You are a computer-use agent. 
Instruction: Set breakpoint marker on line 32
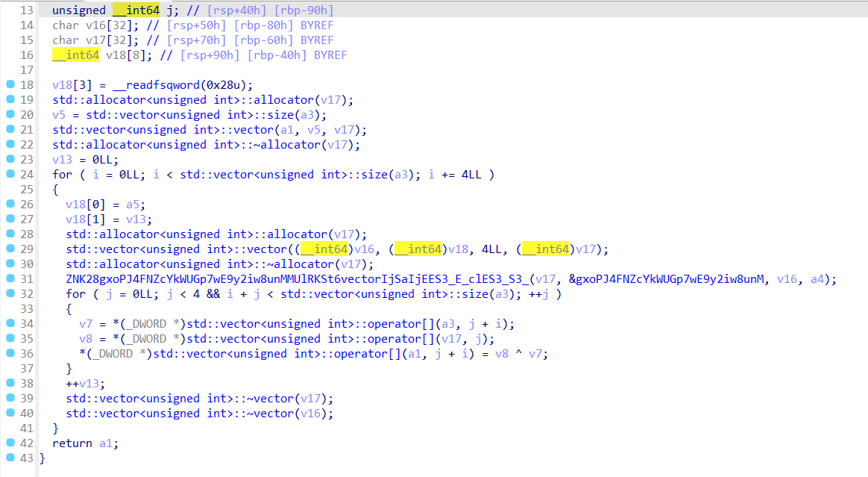pyautogui.click(x=10, y=293)
